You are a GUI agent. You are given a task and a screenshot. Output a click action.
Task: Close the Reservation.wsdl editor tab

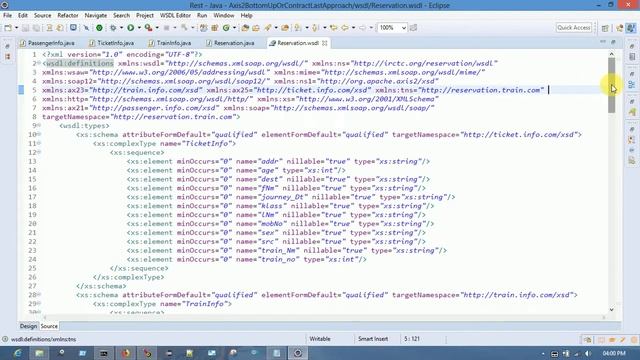[324, 43]
